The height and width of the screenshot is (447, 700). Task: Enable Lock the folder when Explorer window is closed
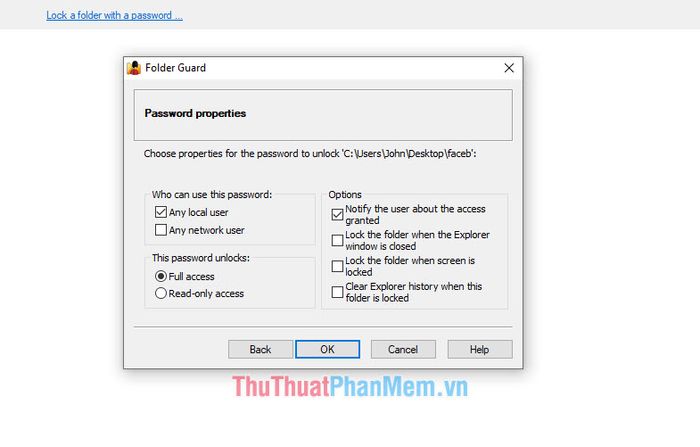(x=338, y=241)
